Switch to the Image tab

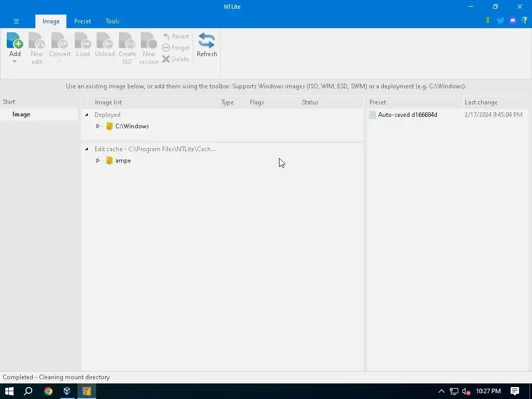[x=51, y=21]
